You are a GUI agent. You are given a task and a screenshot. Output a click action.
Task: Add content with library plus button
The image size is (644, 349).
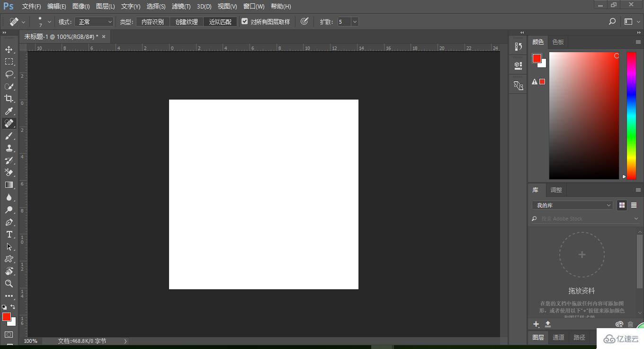pyautogui.click(x=536, y=324)
